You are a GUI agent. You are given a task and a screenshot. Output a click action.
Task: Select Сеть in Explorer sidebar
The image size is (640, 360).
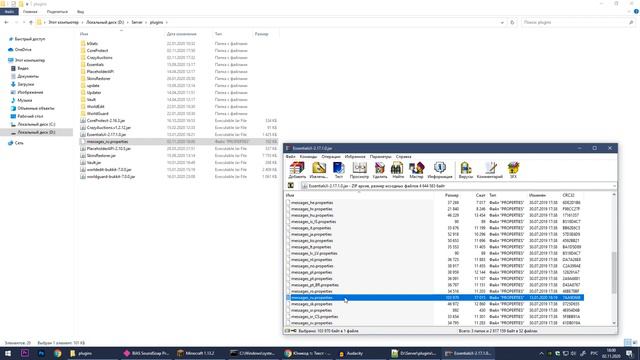point(19,143)
